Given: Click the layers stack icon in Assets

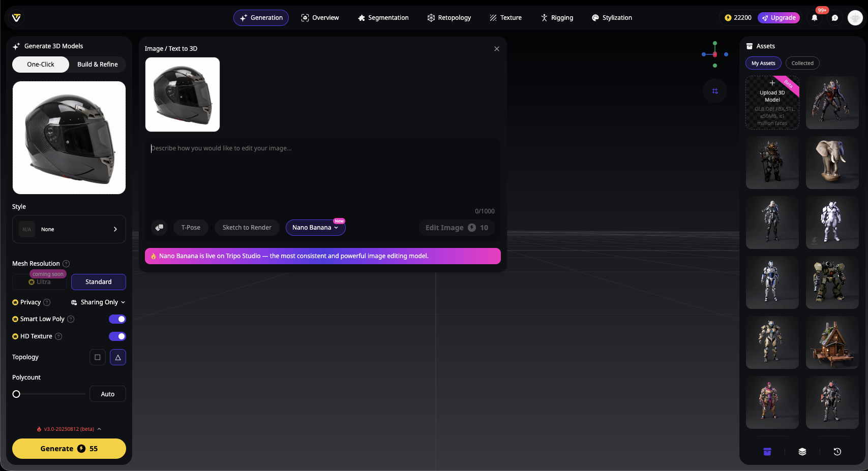Looking at the screenshot, I should pos(802,452).
